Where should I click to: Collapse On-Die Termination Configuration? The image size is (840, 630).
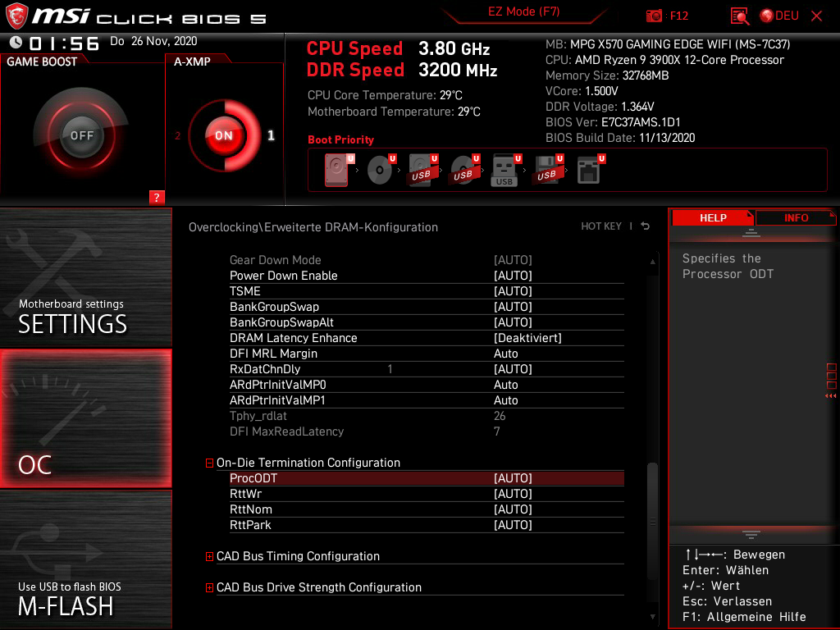tap(209, 463)
